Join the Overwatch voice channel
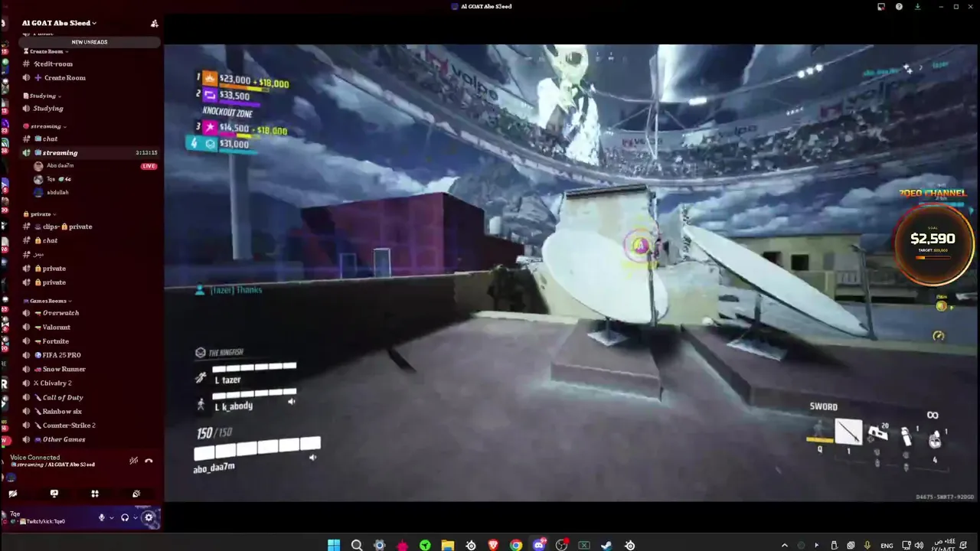Viewport: 980px width, 551px height. [x=90, y=313]
